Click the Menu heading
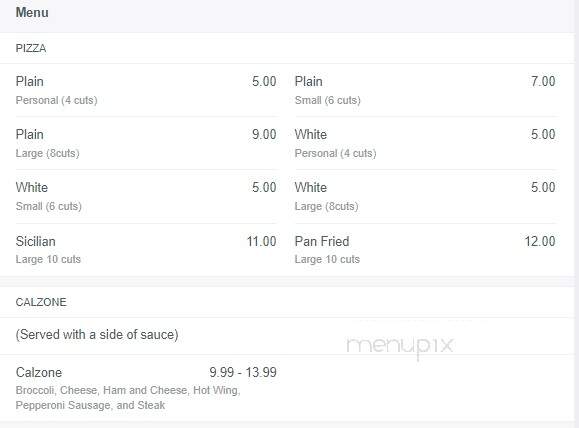Screen dimensions: 579x428 point(32,13)
